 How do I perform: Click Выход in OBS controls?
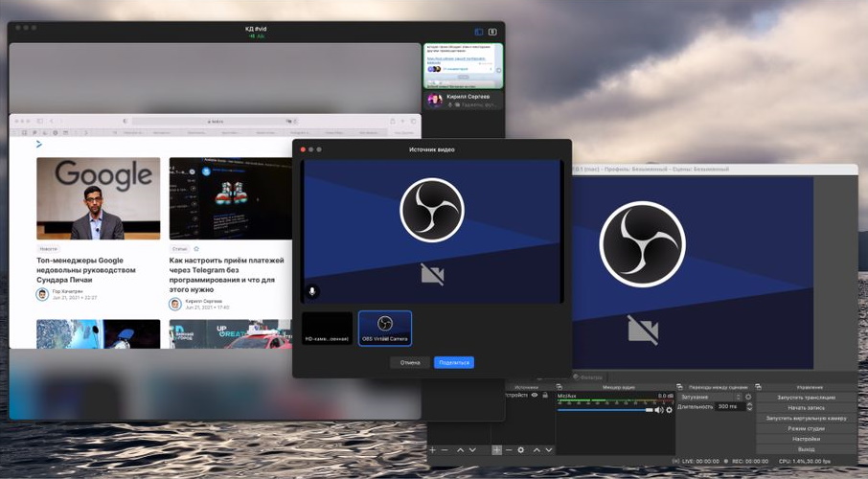tap(806, 449)
